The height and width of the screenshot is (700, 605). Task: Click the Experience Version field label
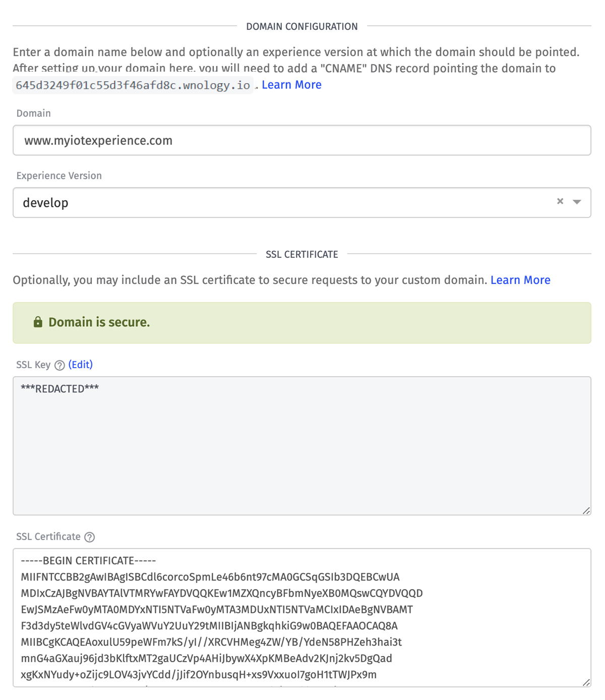point(59,176)
